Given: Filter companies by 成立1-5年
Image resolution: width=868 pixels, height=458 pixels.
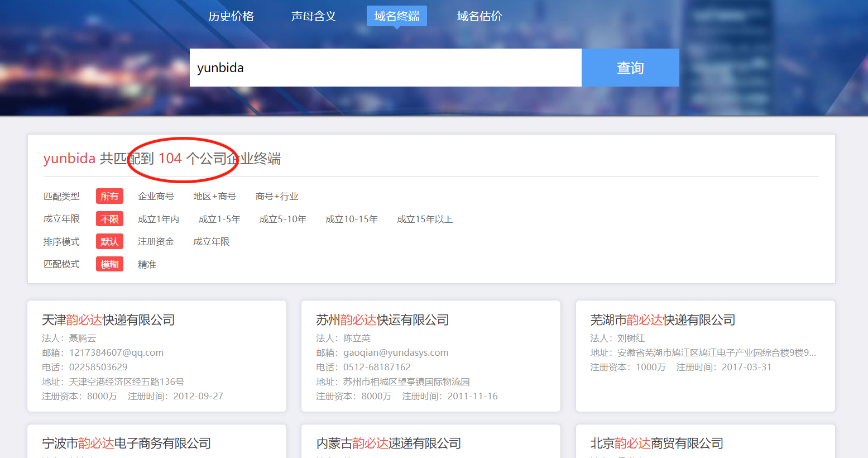Looking at the screenshot, I should click(x=219, y=219).
